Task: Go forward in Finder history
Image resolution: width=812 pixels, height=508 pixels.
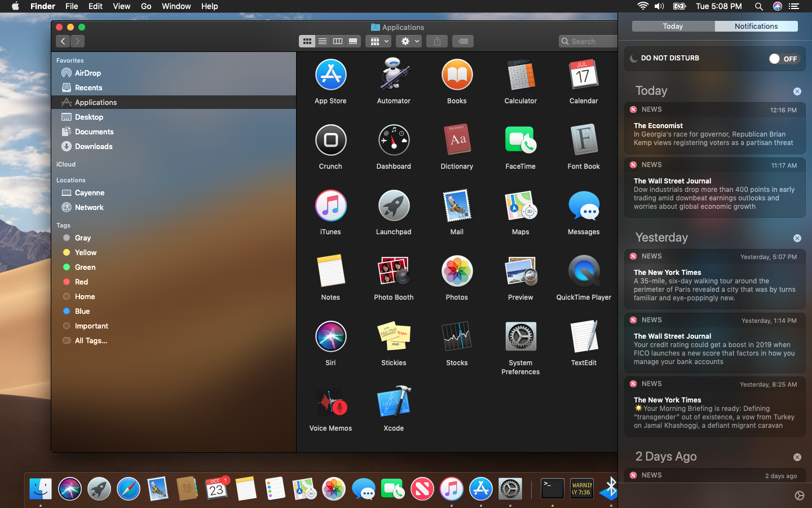Action: 78,41
